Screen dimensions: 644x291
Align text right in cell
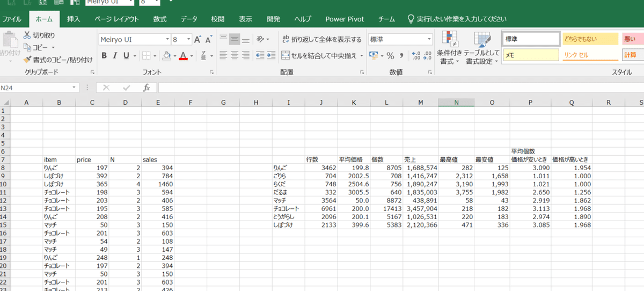246,55
